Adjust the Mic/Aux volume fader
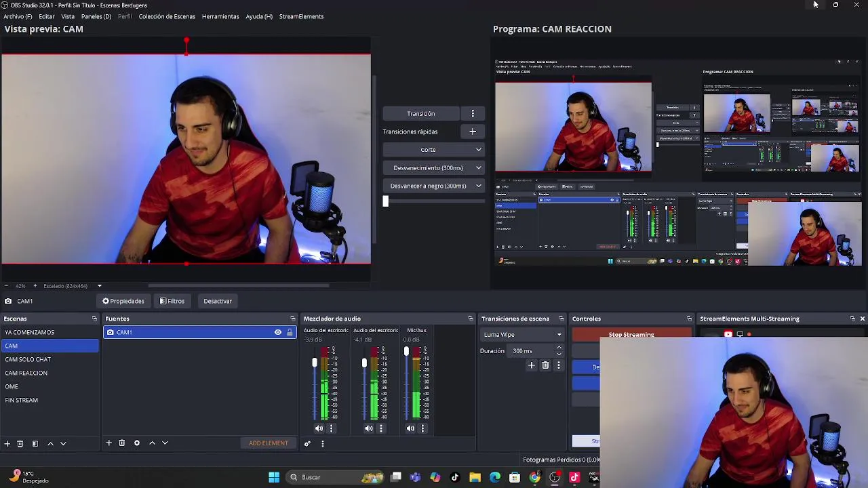 (x=406, y=351)
